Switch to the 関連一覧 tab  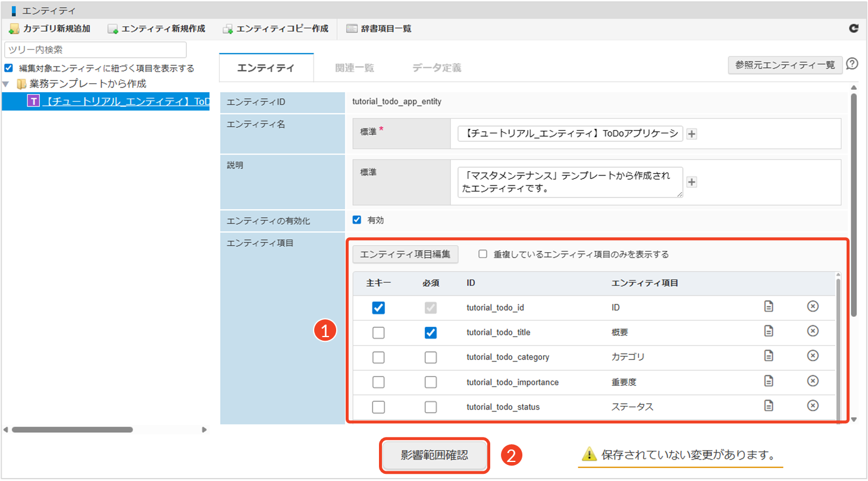(x=355, y=68)
